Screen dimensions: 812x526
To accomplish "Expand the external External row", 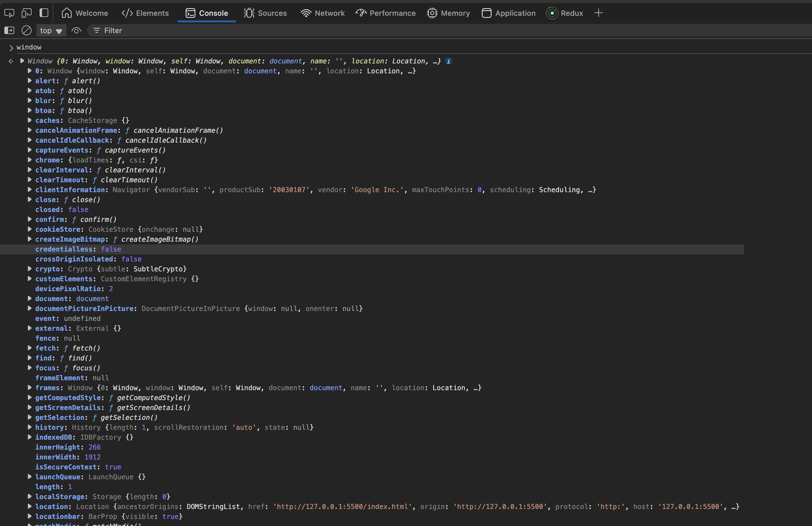I will 30,328.
